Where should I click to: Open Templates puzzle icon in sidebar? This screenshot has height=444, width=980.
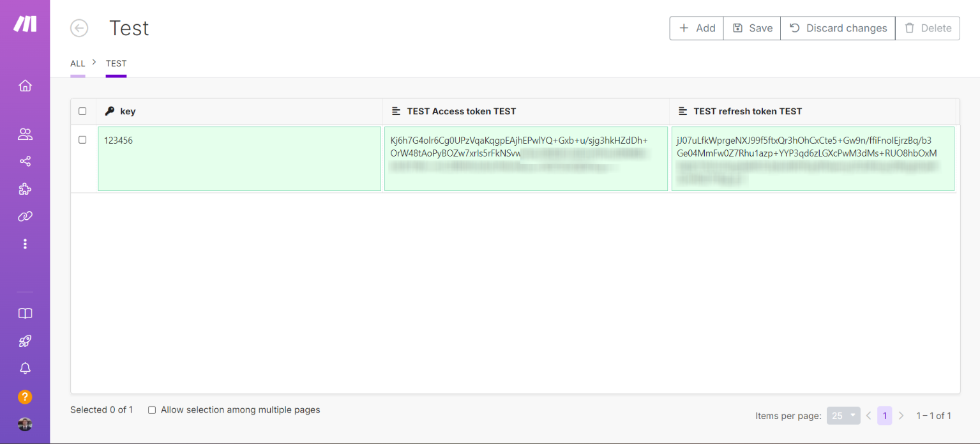pyautogui.click(x=25, y=189)
